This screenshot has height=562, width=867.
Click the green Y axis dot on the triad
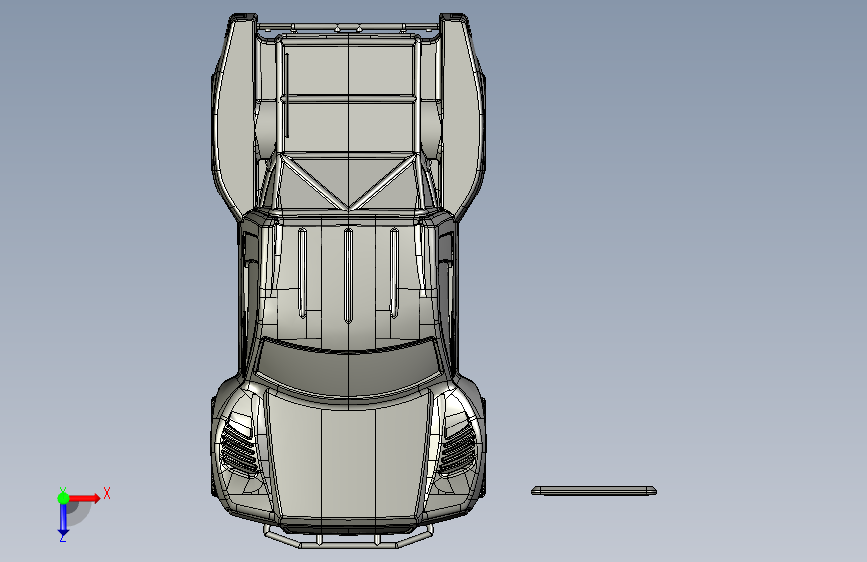click(63, 498)
